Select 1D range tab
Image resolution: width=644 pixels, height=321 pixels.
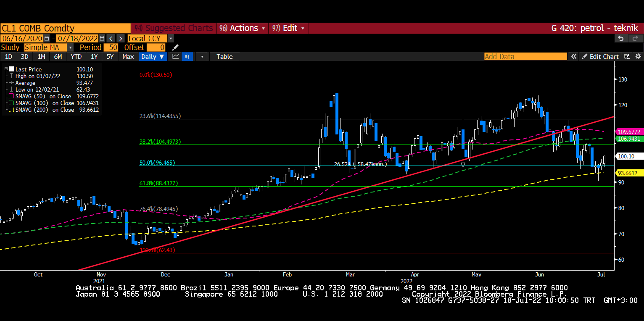8,57
